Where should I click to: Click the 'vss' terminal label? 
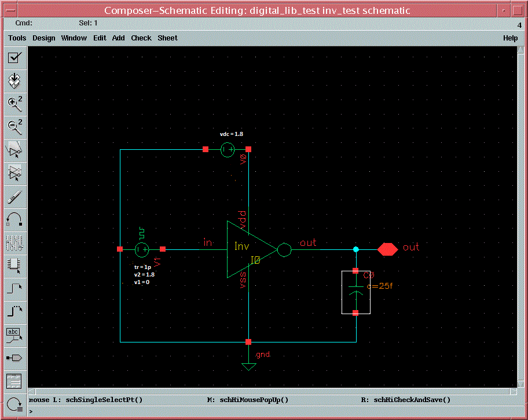click(243, 280)
